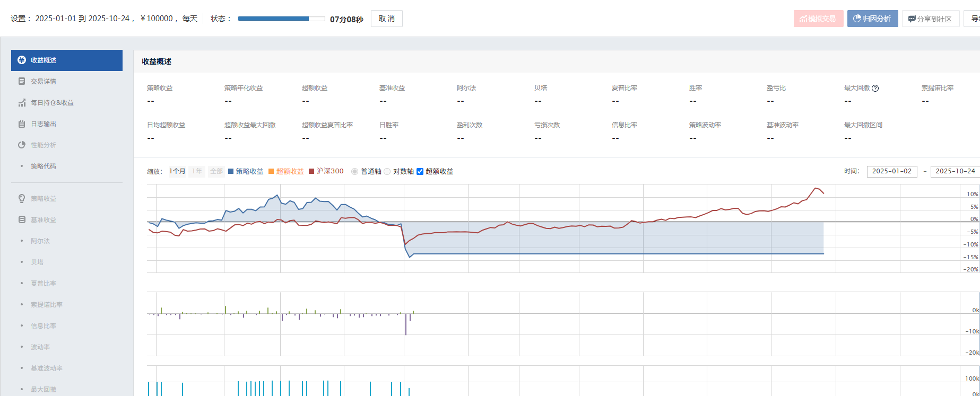Click the start date field 2025-01-02
This screenshot has width=980, height=396.
pos(891,171)
